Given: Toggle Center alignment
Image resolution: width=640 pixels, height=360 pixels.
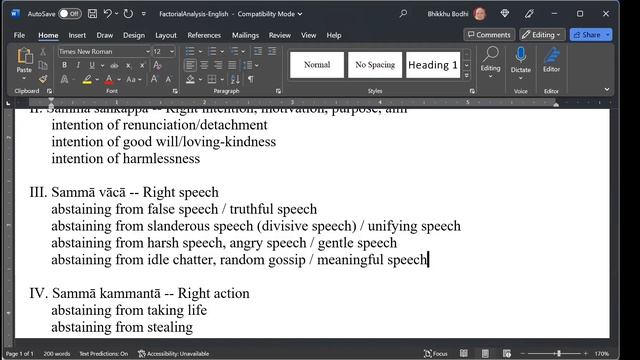Looking at the screenshot, I should (204, 65).
